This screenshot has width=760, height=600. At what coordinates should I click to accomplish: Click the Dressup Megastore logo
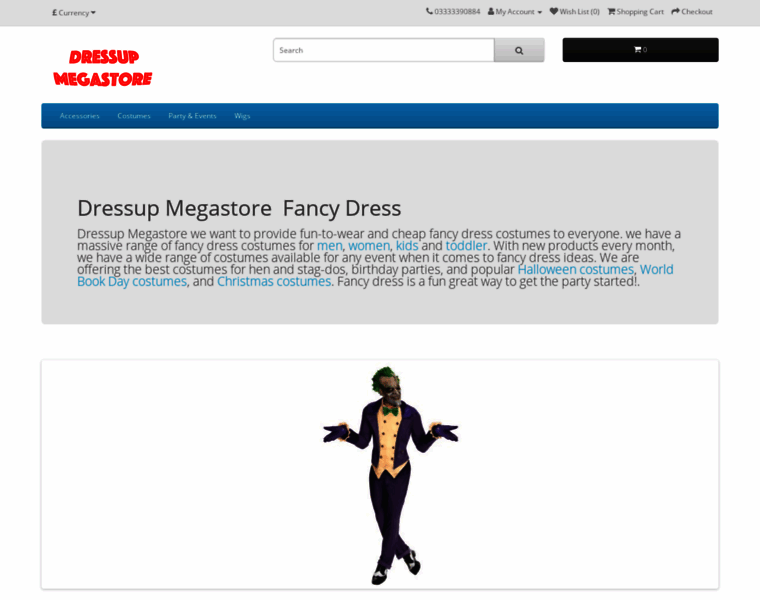(103, 68)
